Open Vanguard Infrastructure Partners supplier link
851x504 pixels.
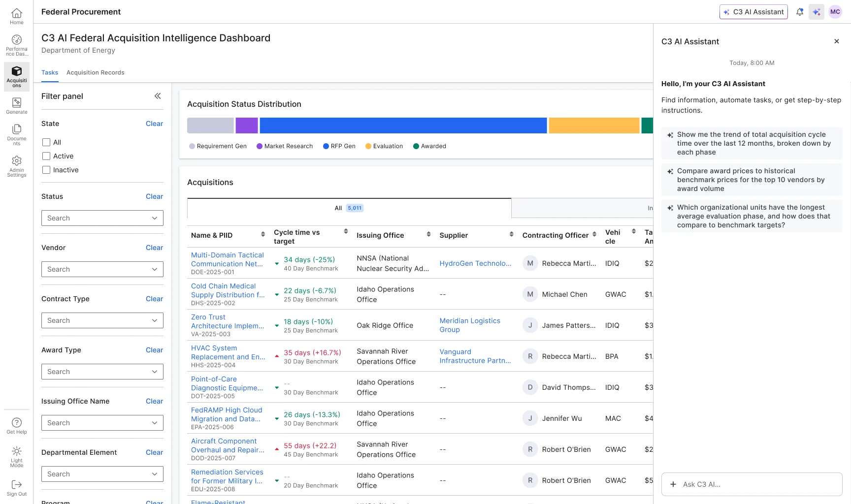coord(475,356)
